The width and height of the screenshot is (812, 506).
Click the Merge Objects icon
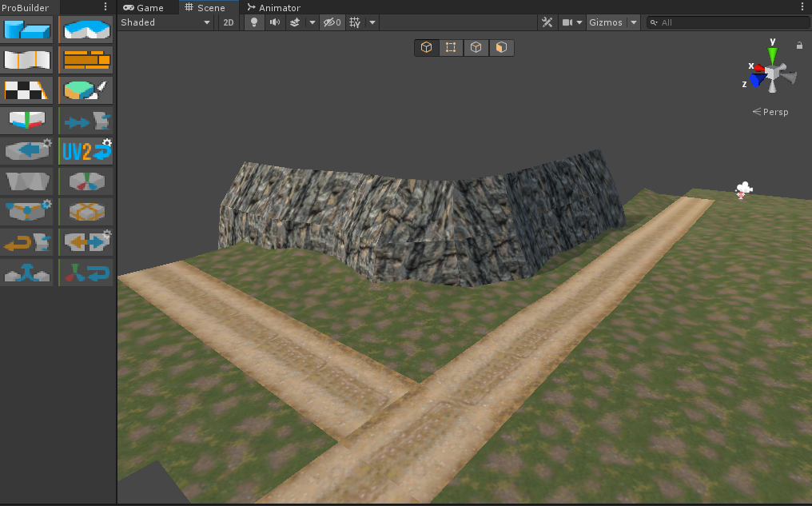coord(27,273)
